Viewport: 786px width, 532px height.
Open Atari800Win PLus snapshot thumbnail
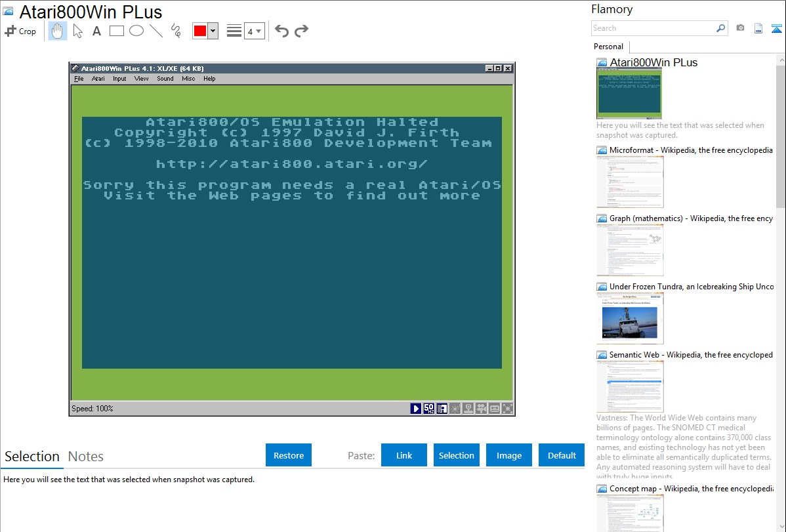[x=629, y=94]
